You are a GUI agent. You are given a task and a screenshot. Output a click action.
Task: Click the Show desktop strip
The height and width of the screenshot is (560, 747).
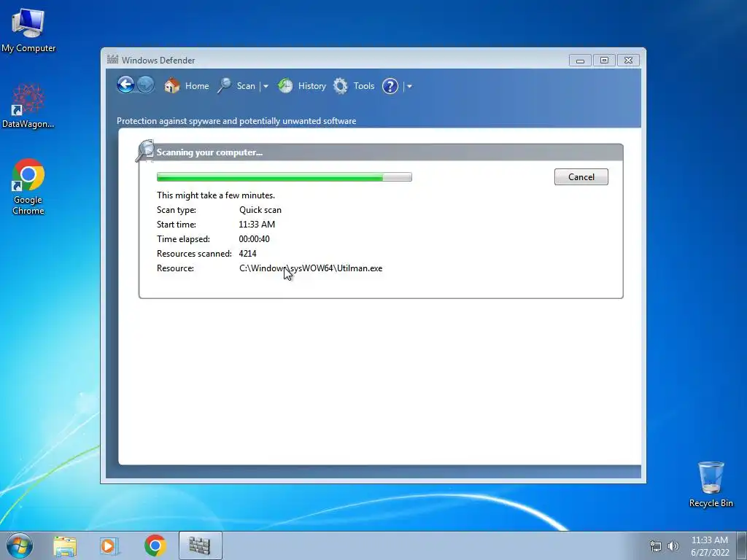pyautogui.click(x=742, y=545)
